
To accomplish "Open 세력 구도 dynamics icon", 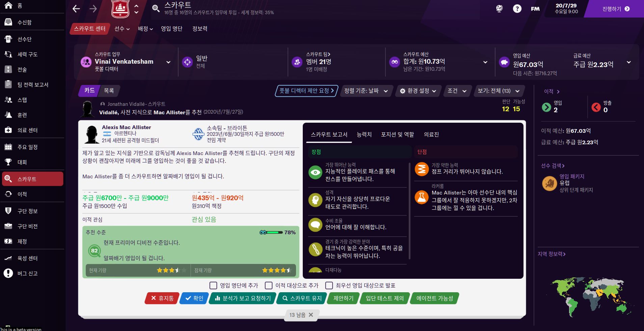I will pos(8,54).
